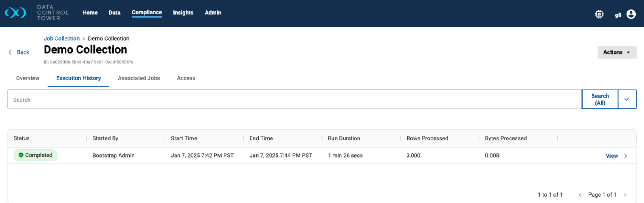Open the Insights menu in navigation bar
Image resolution: width=644 pixels, height=203 pixels.
click(x=183, y=13)
